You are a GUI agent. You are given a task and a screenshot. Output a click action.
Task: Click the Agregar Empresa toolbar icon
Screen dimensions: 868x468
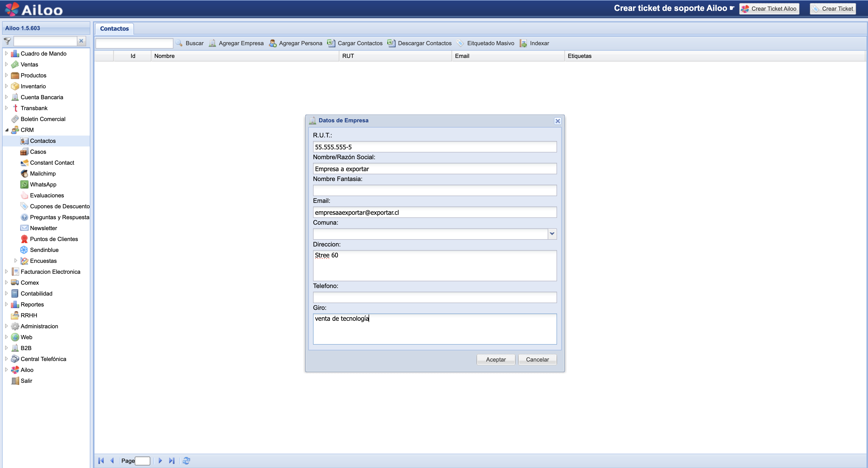coord(212,43)
